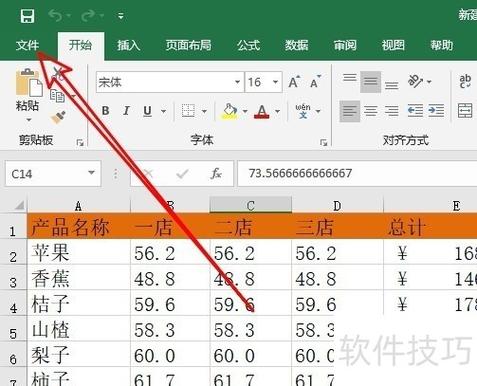Expand the 粘贴 paste options arrow
This screenshot has height=386, width=477.
coord(28,119)
